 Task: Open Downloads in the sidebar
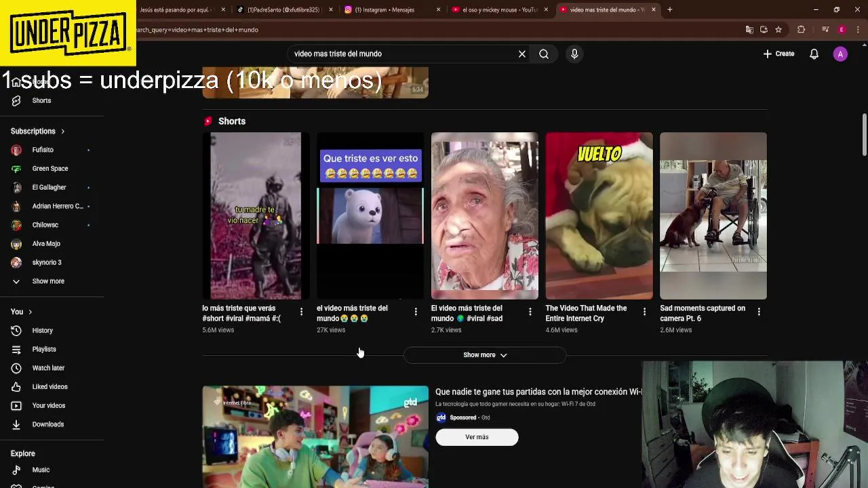[x=47, y=424]
